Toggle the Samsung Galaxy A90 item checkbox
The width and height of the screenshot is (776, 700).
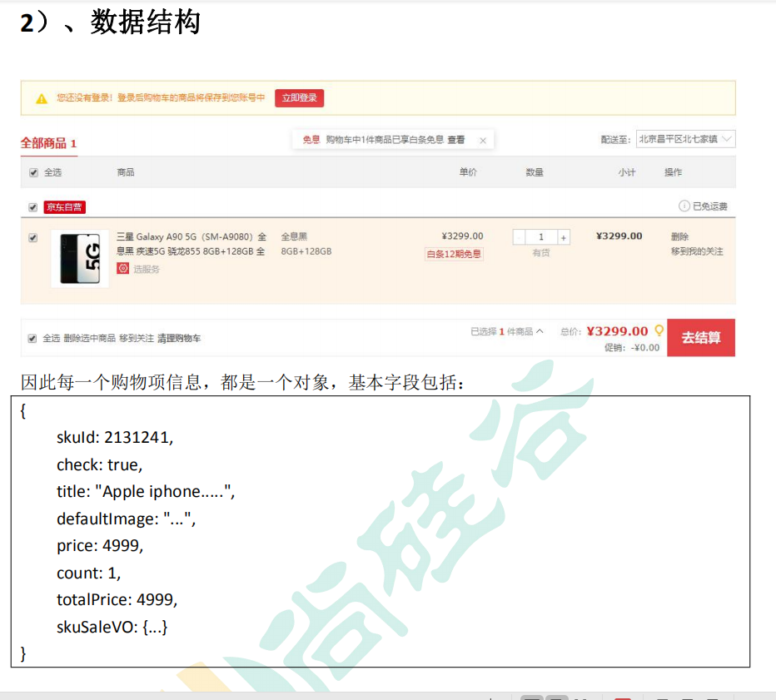(32, 238)
